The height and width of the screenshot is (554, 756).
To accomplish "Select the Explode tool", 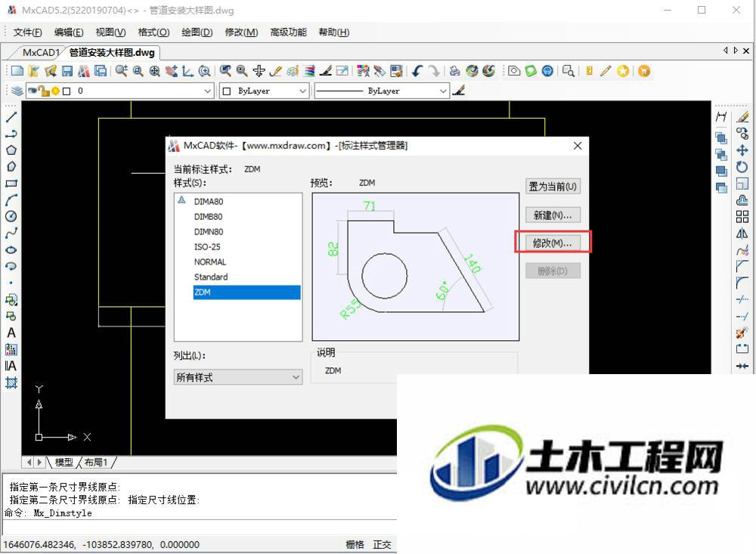I will 742,333.
